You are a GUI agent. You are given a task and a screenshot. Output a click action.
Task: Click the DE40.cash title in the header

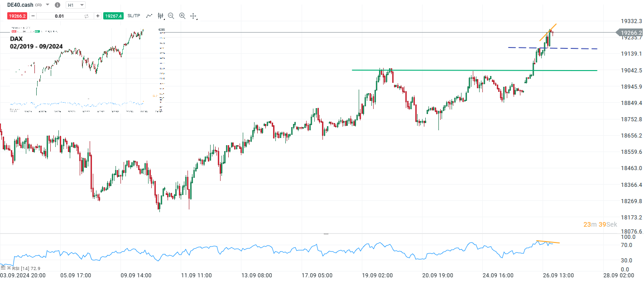pos(20,5)
